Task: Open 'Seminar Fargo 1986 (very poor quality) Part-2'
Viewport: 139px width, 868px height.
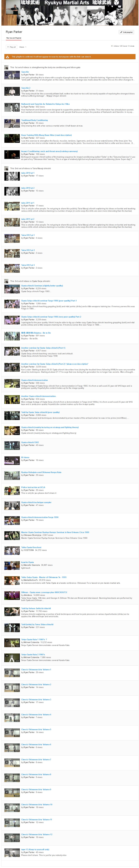Action: coord(51,317)
